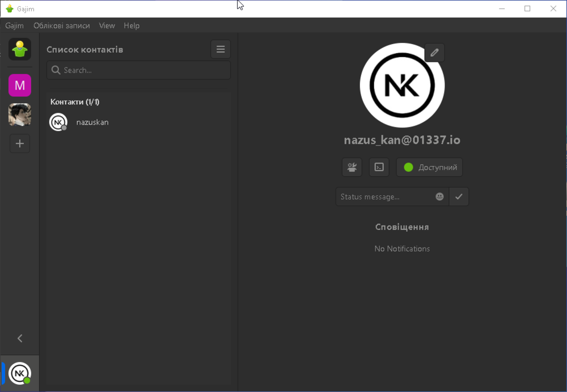Open the group chat discovery icon button
The width and height of the screenshot is (567, 392).
coord(352,167)
